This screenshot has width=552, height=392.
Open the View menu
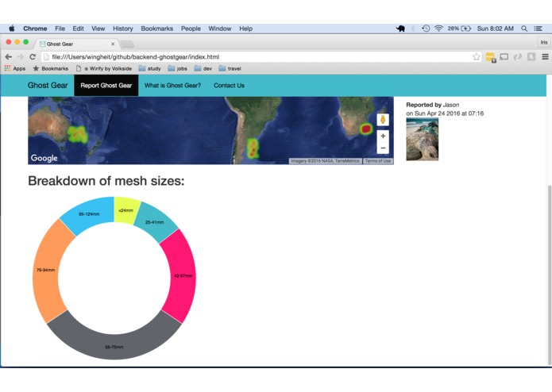coord(98,29)
